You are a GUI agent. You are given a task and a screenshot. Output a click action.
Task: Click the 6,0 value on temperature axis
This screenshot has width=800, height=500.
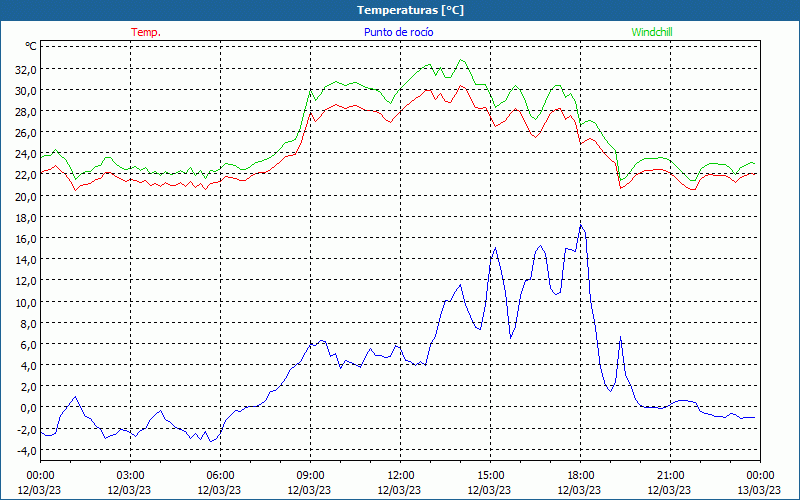[x=28, y=344]
